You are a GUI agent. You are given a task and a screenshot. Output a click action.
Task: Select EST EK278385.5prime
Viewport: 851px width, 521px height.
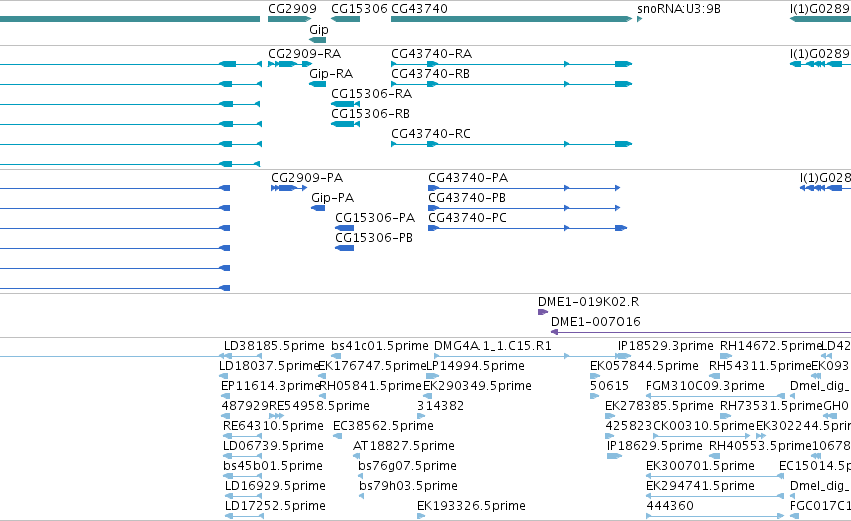click(659, 406)
